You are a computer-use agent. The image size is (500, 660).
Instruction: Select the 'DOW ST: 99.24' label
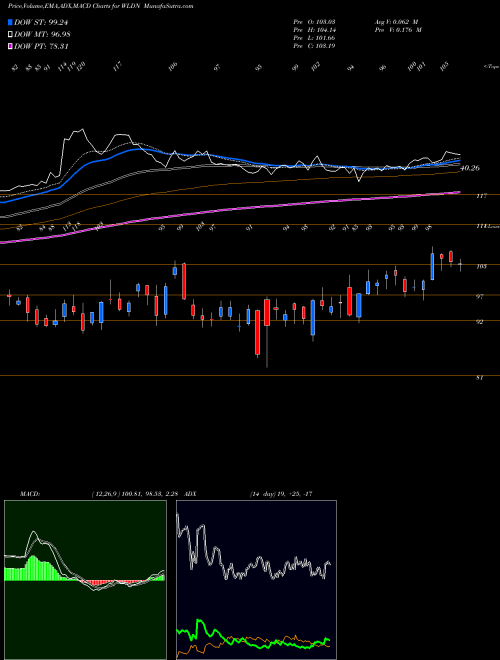pos(41,23)
